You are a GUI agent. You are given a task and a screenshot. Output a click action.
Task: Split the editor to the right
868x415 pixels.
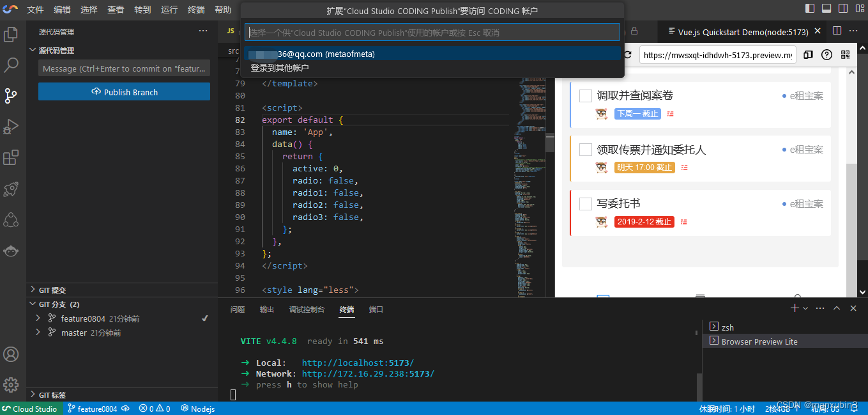point(837,31)
